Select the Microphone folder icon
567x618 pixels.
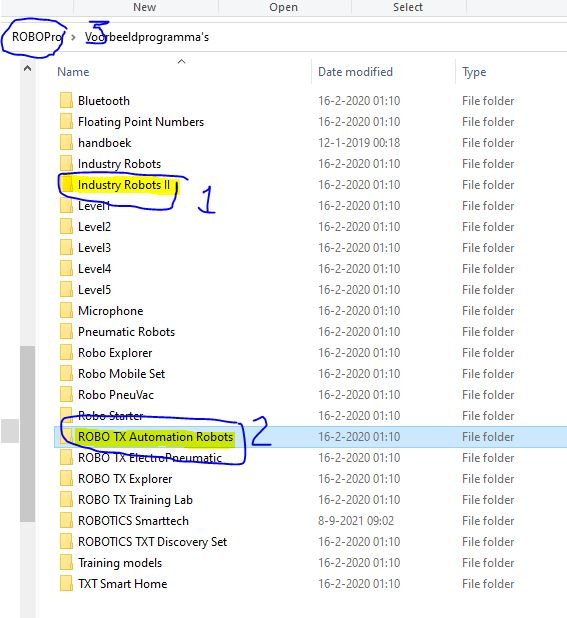pyautogui.click(x=66, y=311)
